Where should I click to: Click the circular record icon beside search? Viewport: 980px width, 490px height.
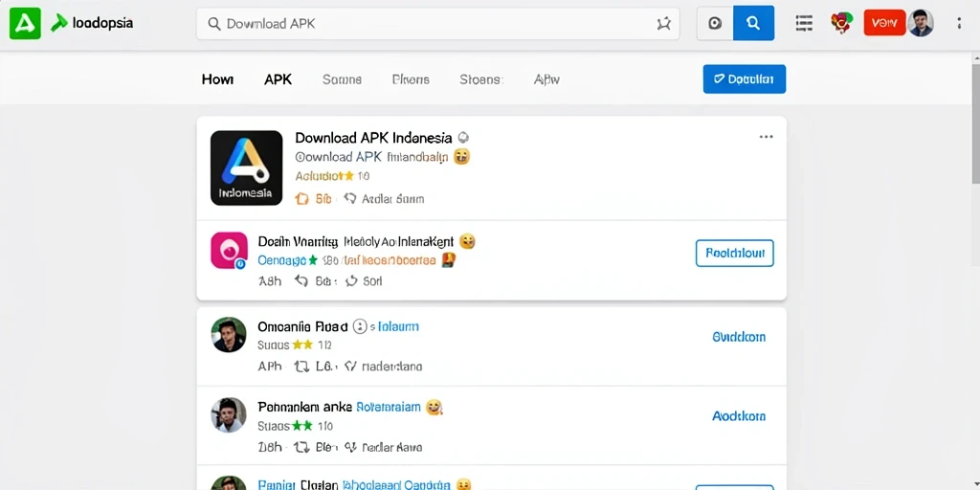click(715, 23)
